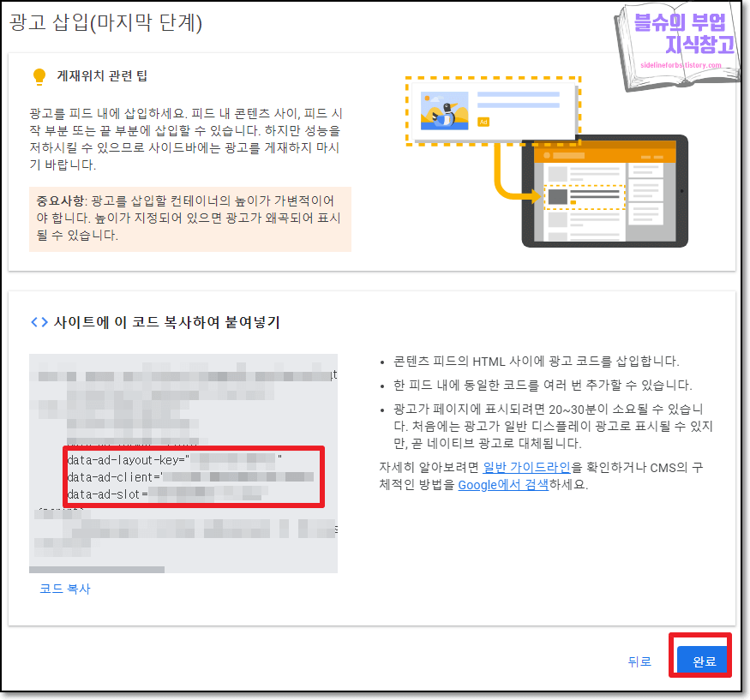Image resolution: width=750 pixels, height=700 pixels.
Task: Click the data-ad-layout-key line in the code
Action: pyautogui.click(x=175, y=460)
